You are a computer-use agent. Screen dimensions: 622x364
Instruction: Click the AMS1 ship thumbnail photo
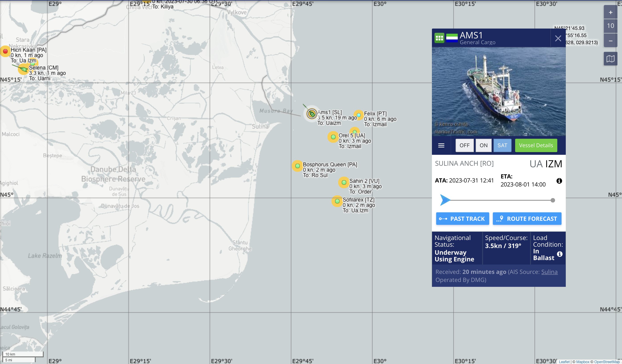click(498, 91)
